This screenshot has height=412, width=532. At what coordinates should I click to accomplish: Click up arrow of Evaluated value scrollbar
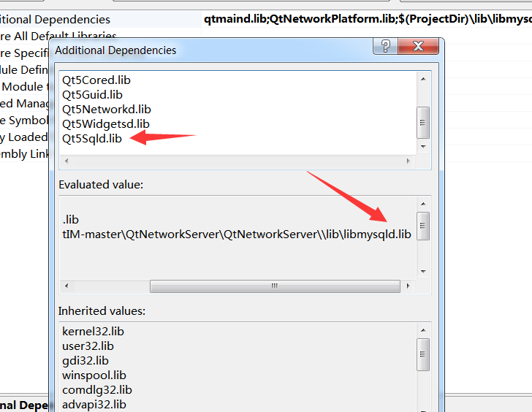tap(423, 204)
